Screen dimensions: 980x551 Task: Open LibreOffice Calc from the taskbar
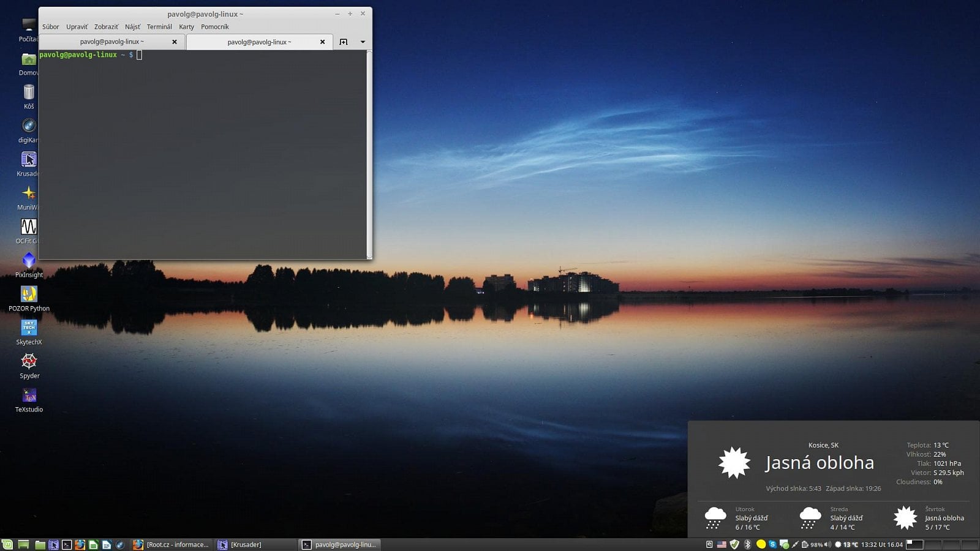tap(93, 544)
